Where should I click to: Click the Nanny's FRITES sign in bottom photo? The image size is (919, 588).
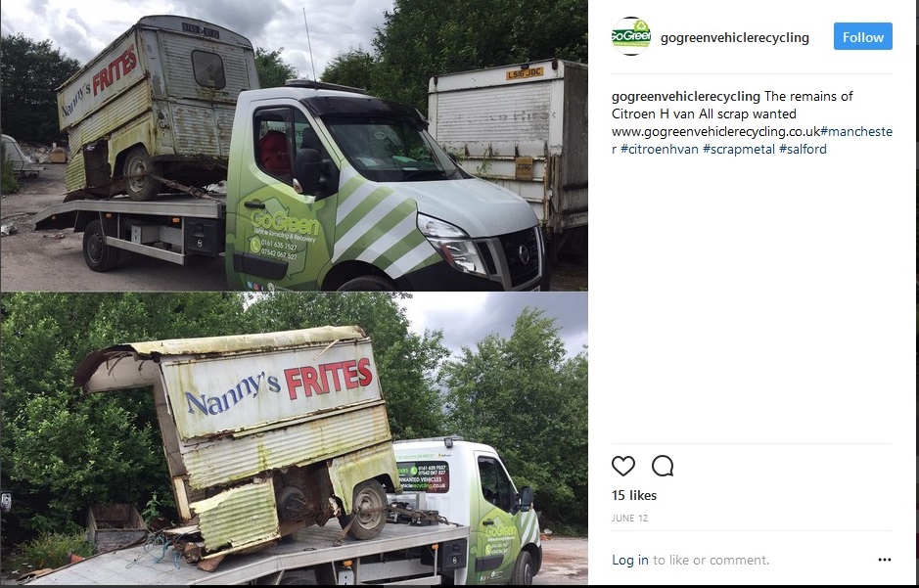278,385
